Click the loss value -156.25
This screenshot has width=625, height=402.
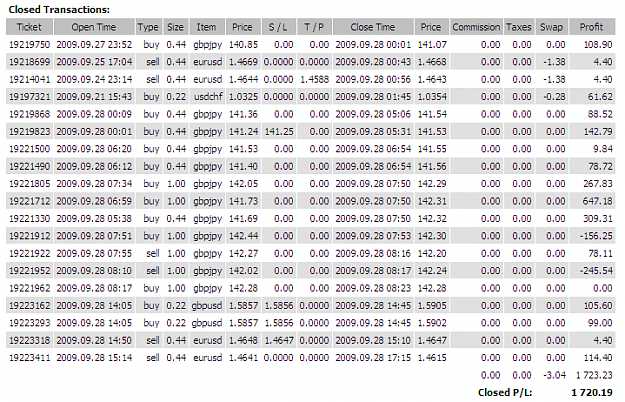coord(596,236)
